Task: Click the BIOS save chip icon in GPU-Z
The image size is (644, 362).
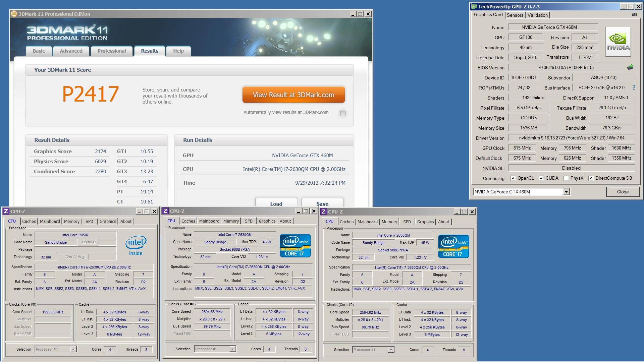Action: coord(630,67)
